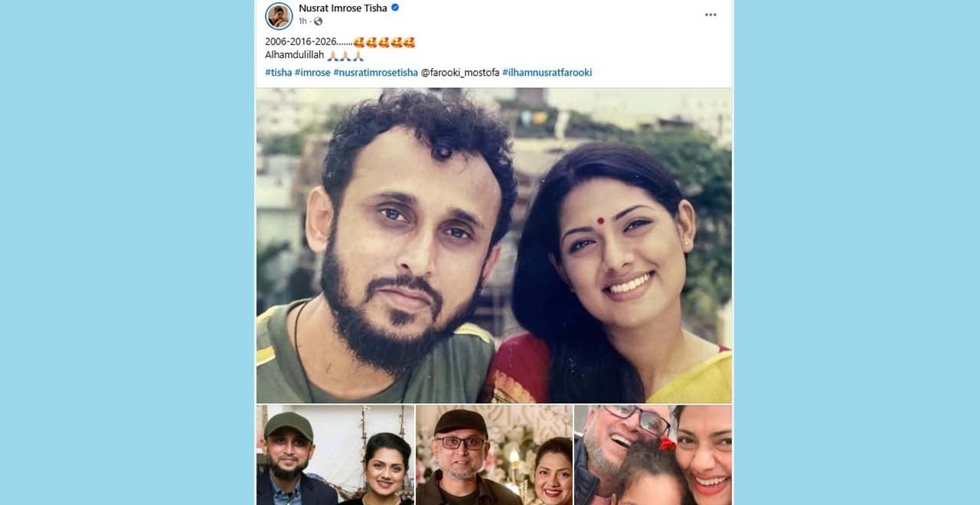Viewport: 980px width, 505px height.
Task: Open the #nusratimrosetisha hashtag
Action: pos(375,73)
